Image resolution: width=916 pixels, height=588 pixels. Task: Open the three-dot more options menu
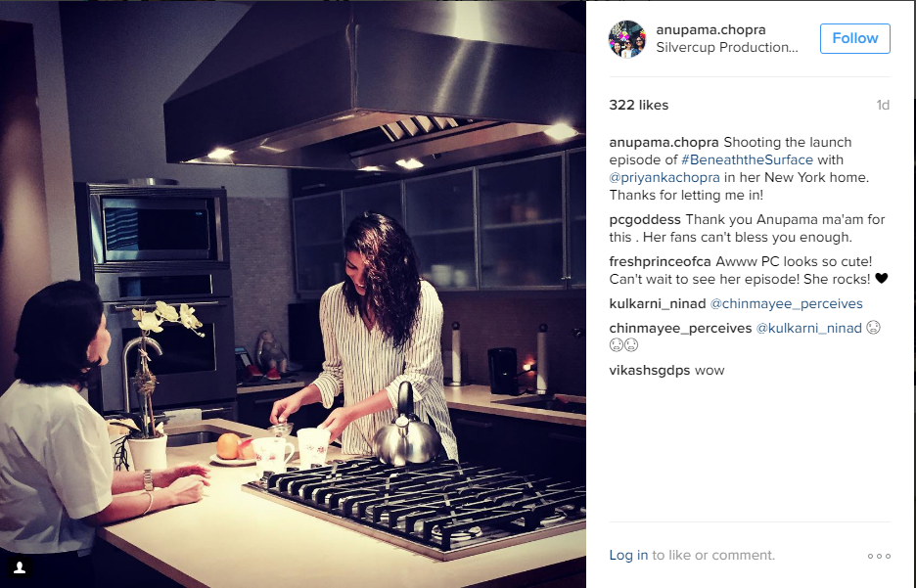(x=879, y=556)
